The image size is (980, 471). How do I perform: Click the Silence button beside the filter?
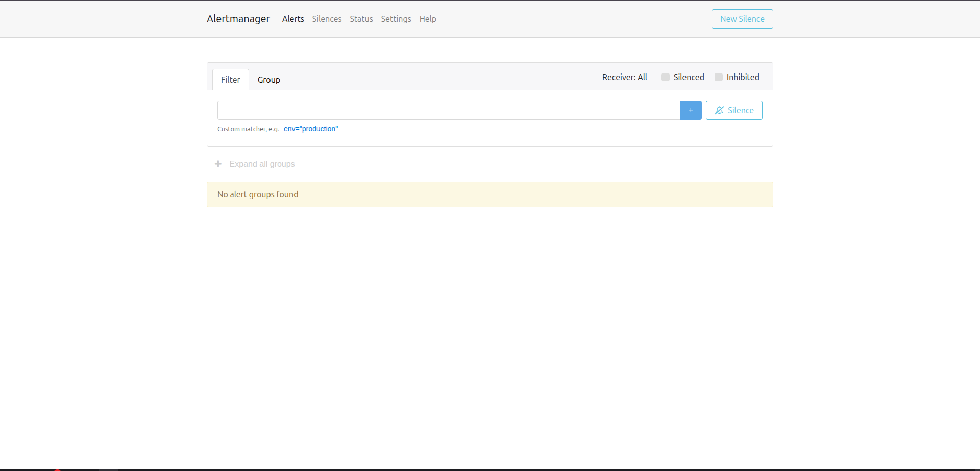[x=734, y=110]
